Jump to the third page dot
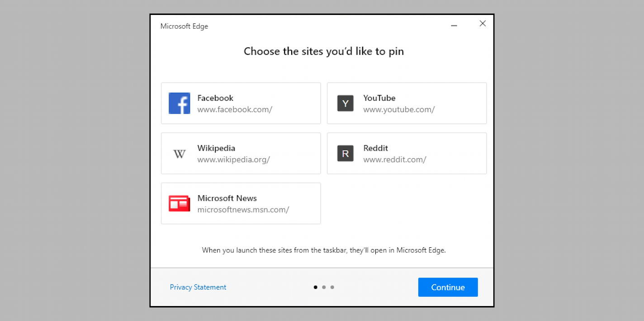Viewport: 644px width, 321px height. [332, 287]
